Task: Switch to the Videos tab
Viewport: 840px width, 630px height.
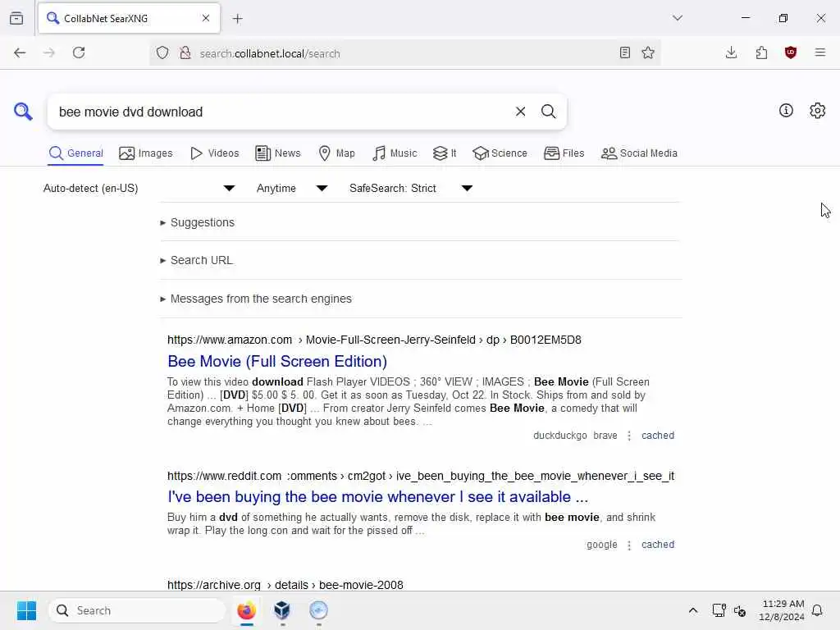Action: point(214,153)
